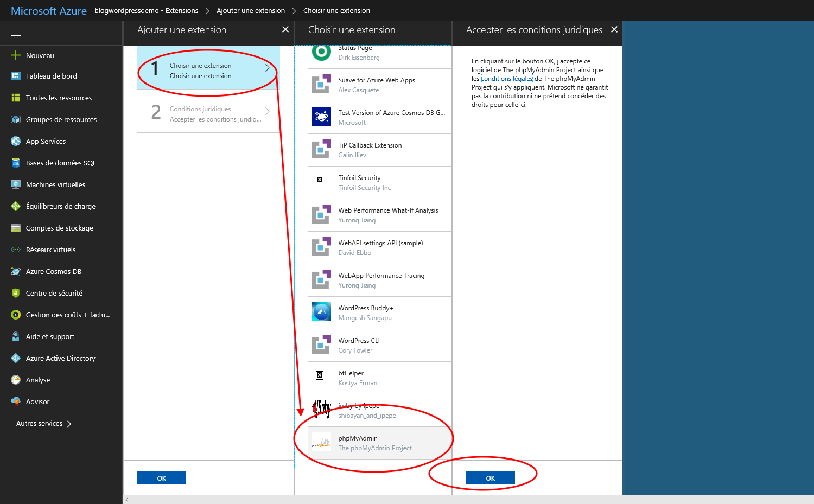This screenshot has height=504, width=814.
Task: Click OK in Accepter les conditions juridiques blade
Action: click(x=491, y=478)
